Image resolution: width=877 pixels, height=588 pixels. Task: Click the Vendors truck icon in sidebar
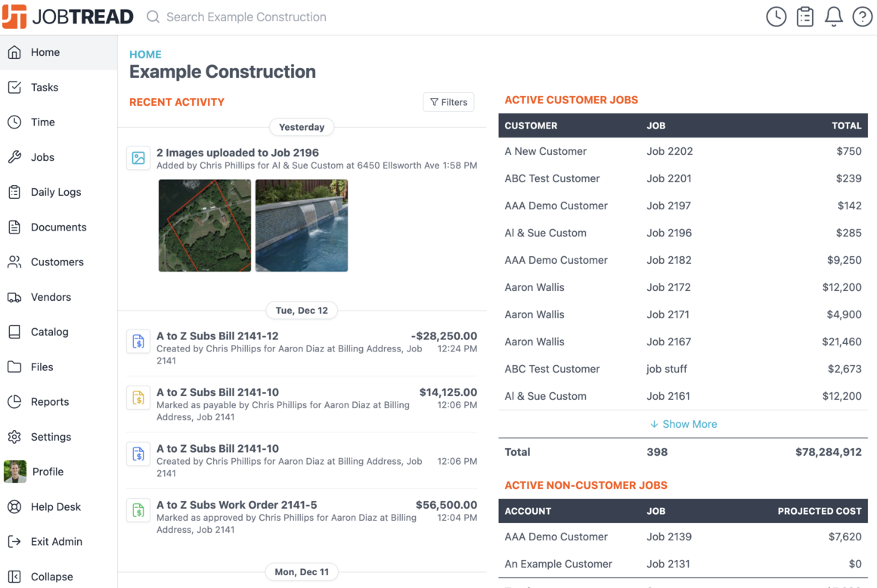[14, 297]
